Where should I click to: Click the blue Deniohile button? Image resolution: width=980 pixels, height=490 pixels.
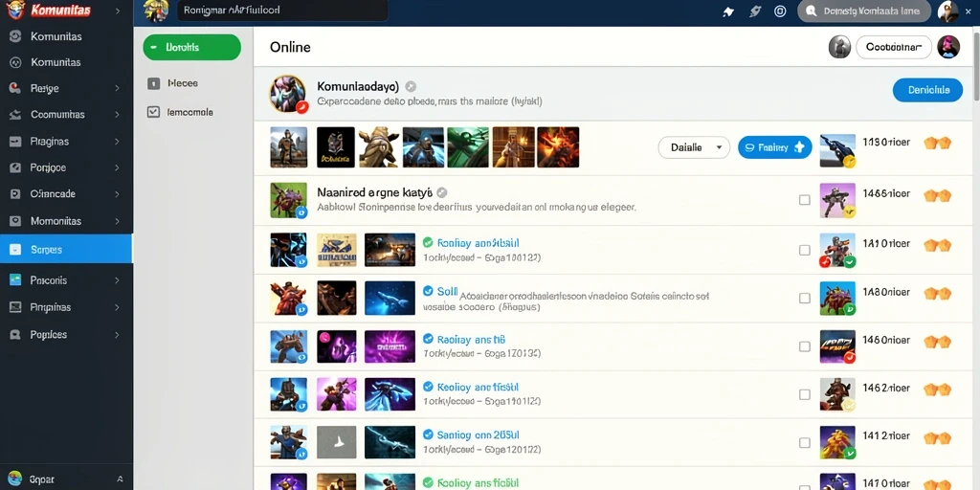[927, 90]
